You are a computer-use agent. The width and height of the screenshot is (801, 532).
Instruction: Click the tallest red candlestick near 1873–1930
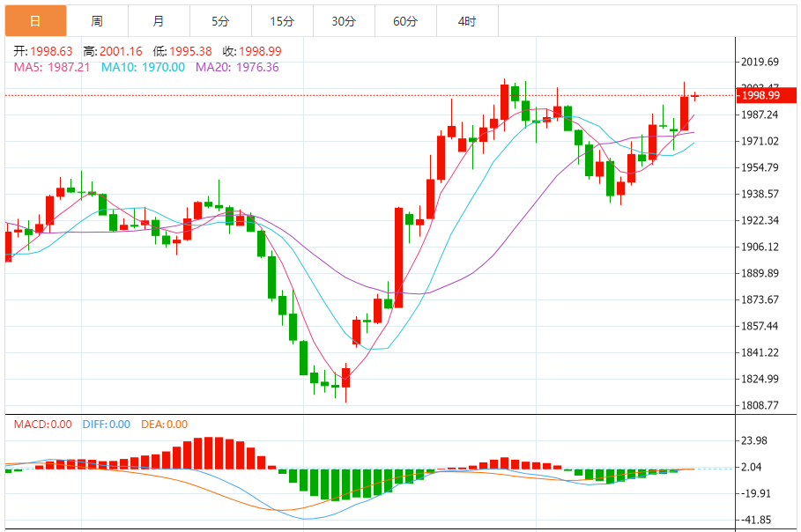point(398,258)
